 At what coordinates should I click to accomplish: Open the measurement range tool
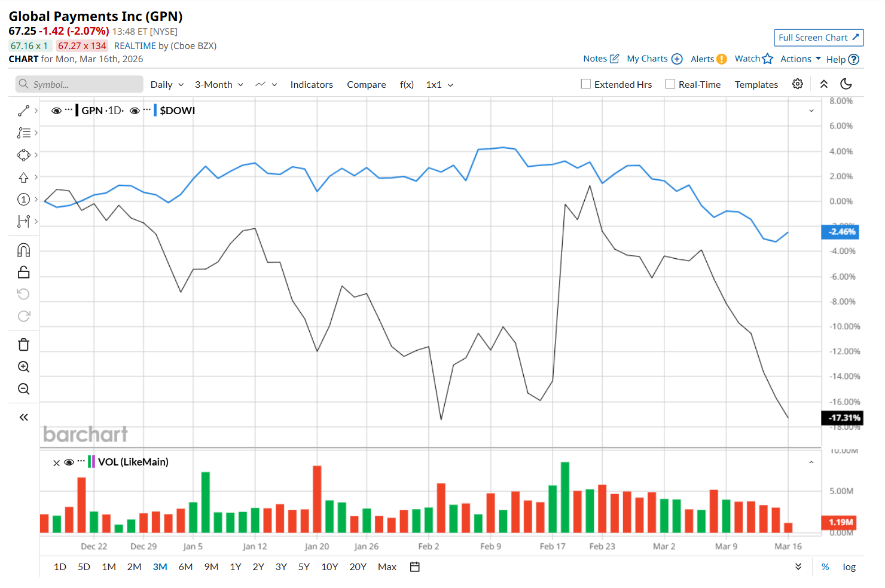pyautogui.click(x=23, y=221)
